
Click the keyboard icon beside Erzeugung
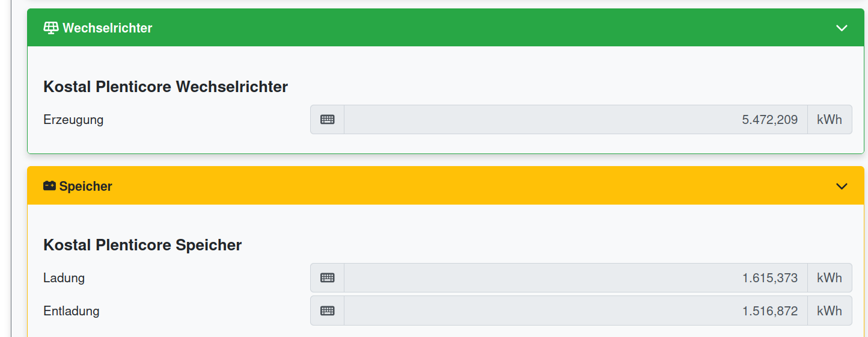pyautogui.click(x=327, y=119)
